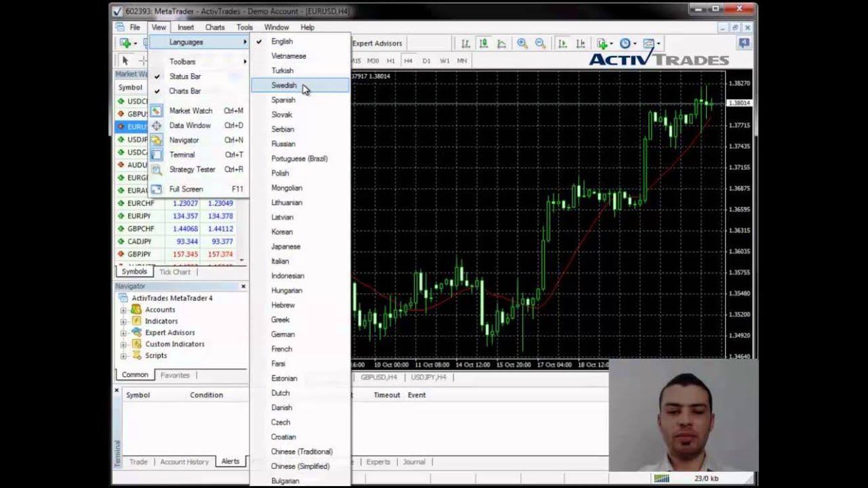Open the Account History tab
The width and height of the screenshot is (868, 488).
click(184, 462)
